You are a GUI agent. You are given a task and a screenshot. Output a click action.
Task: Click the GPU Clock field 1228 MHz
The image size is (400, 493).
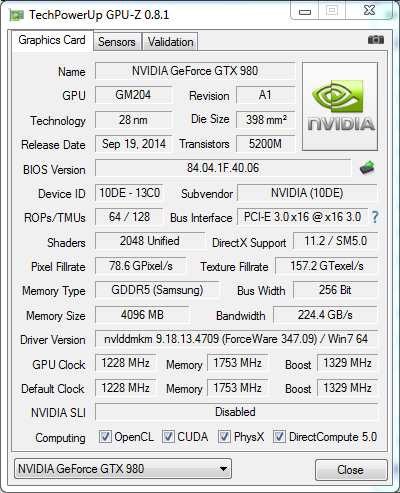pos(126,363)
